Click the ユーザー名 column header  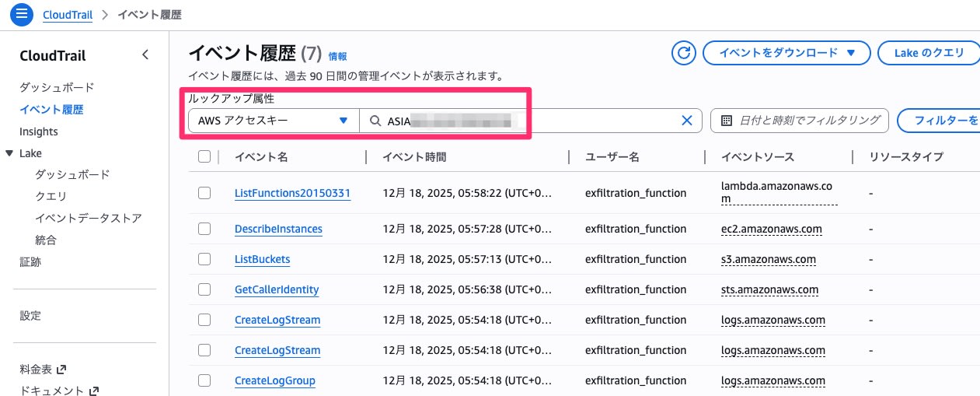[612, 156]
